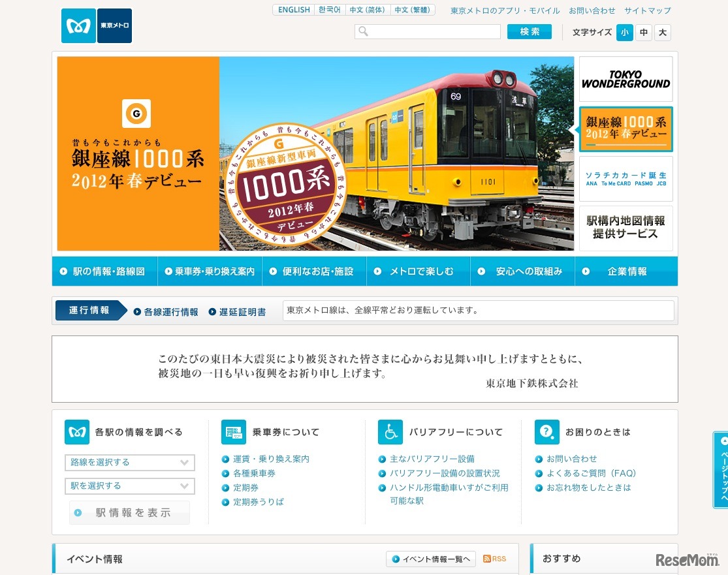Open 安心への取組み menu
The width and height of the screenshot is (728, 575).
pyautogui.click(x=523, y=272)
